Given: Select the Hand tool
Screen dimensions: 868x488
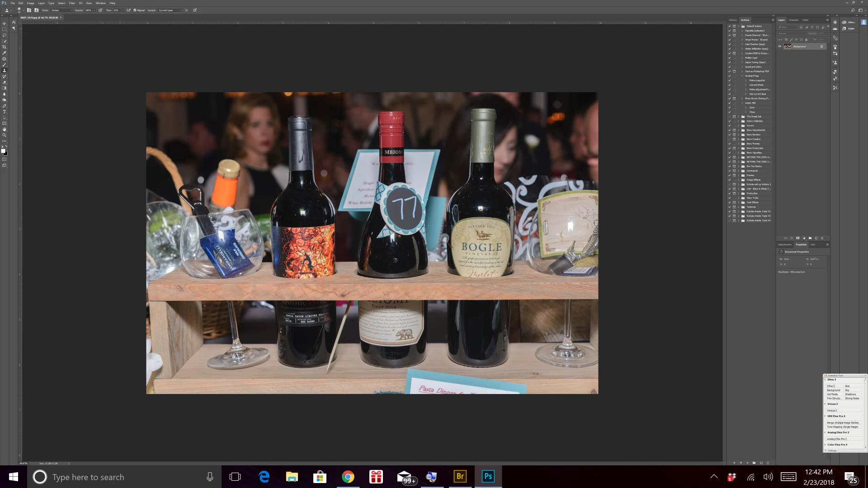Looking at the screenshot, I should click(x=5, y=129).
